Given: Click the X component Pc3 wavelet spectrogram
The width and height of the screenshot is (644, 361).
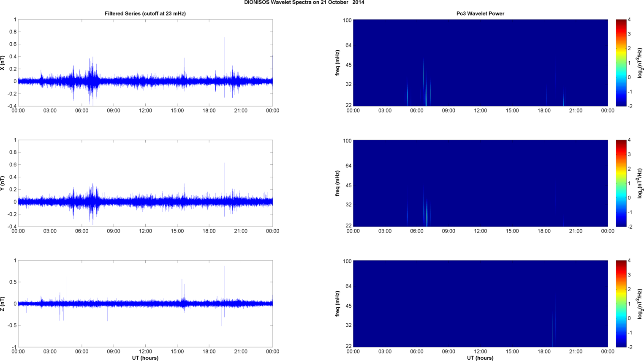Looking at the screenshot, I should click(x=480, y=63).
